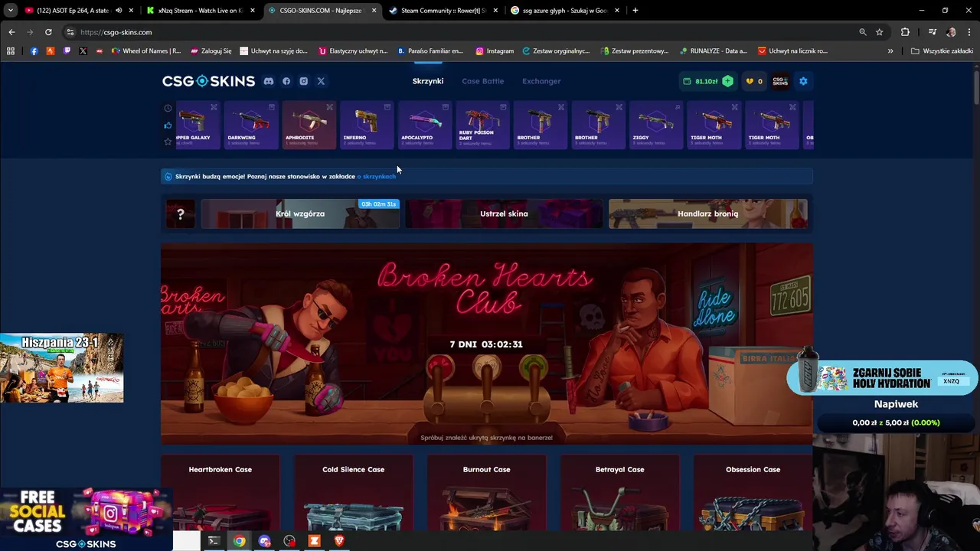Image resolution: width=980 pixels, height=551 pixels.
Task: Open the site settings gear icon
Action: click(803, 81)
